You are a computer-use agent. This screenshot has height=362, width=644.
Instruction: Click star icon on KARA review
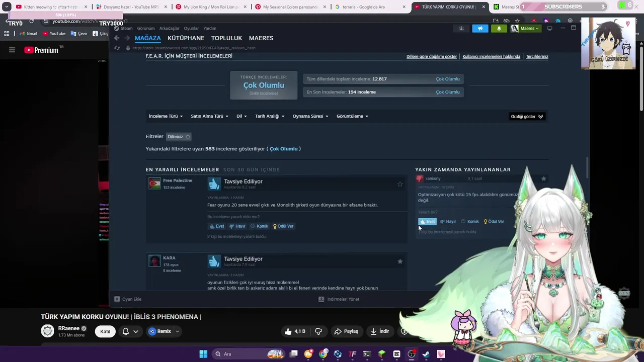coord(400,261)
